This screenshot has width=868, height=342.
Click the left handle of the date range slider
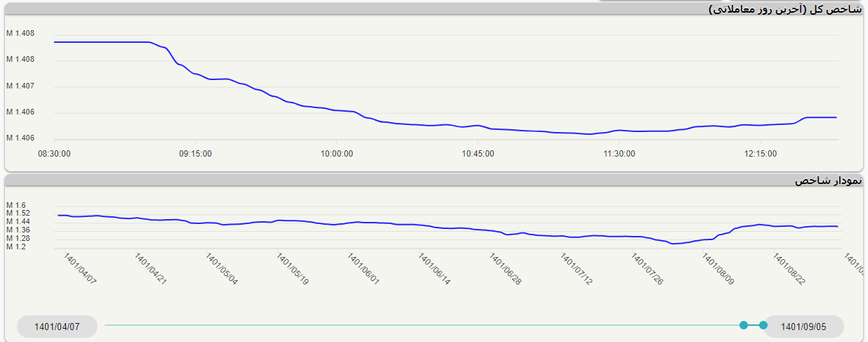(744, 325)
